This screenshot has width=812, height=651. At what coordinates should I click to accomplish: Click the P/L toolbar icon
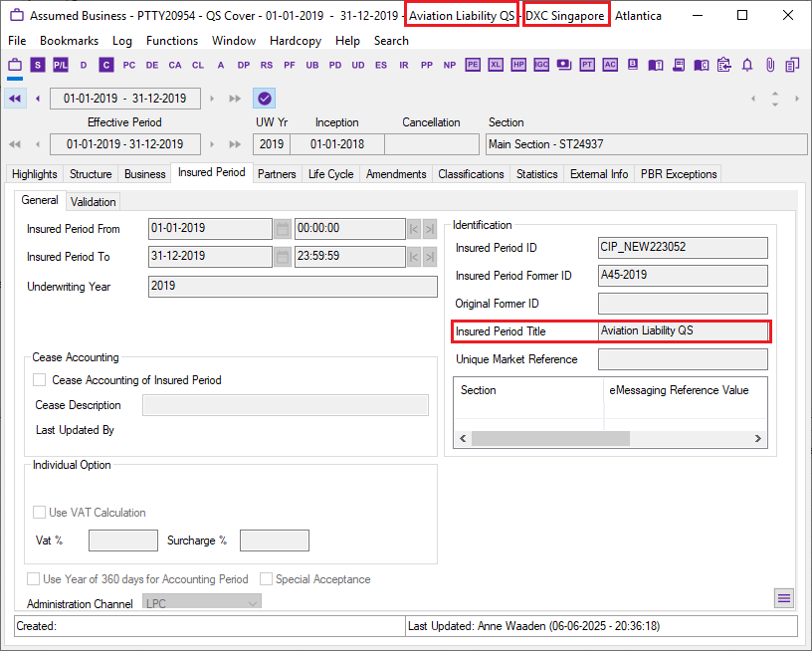61,65
